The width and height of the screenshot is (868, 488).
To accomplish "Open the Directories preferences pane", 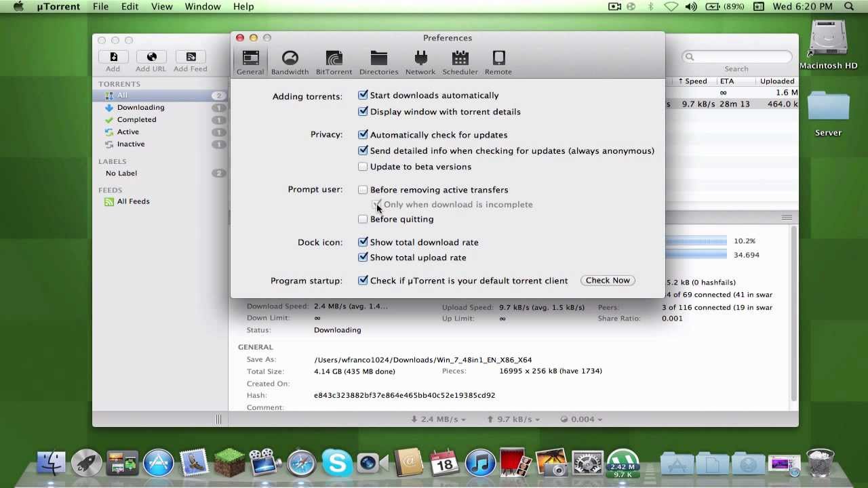I will [x=378, y=62].
